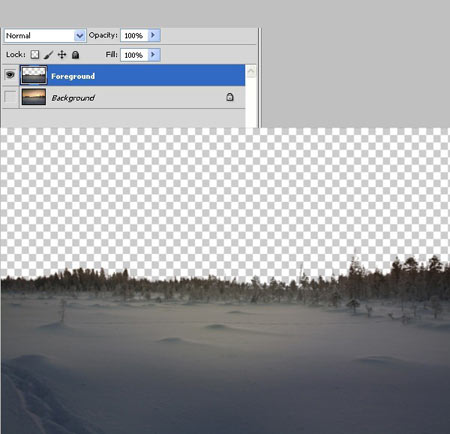Toggle lock all padlock icon
Image resolution: width=450 pixels, height=434 pixels.
pos(76,55)
